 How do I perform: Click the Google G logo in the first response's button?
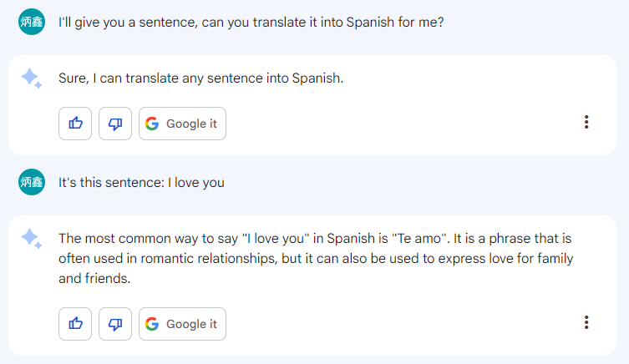[151, 124]
